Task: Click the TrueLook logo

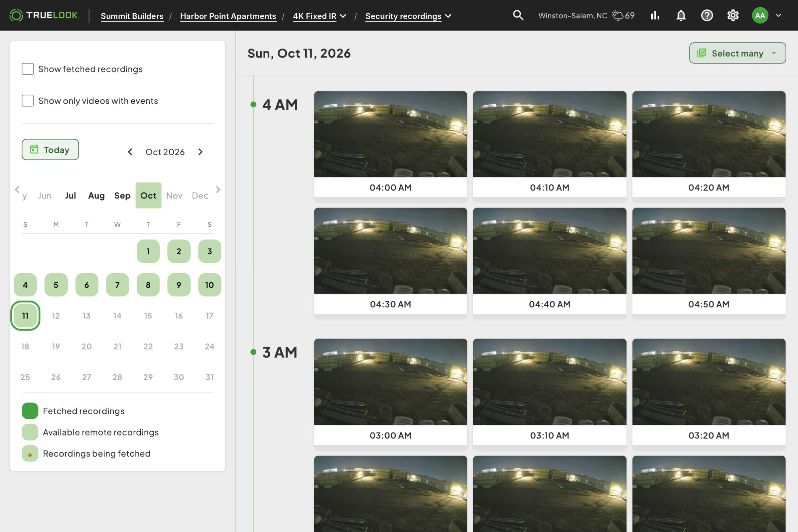Action: pos(44,15)
